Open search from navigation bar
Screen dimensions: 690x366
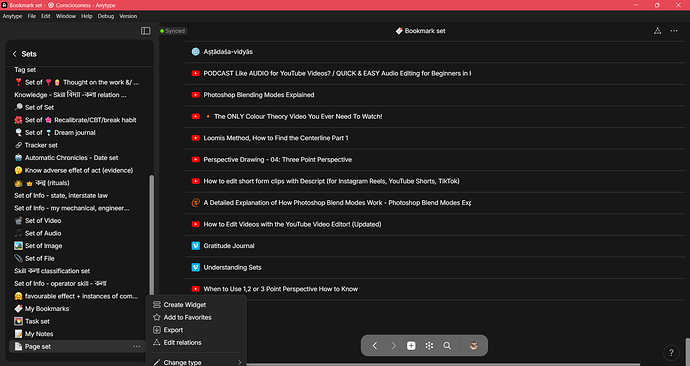447,346
